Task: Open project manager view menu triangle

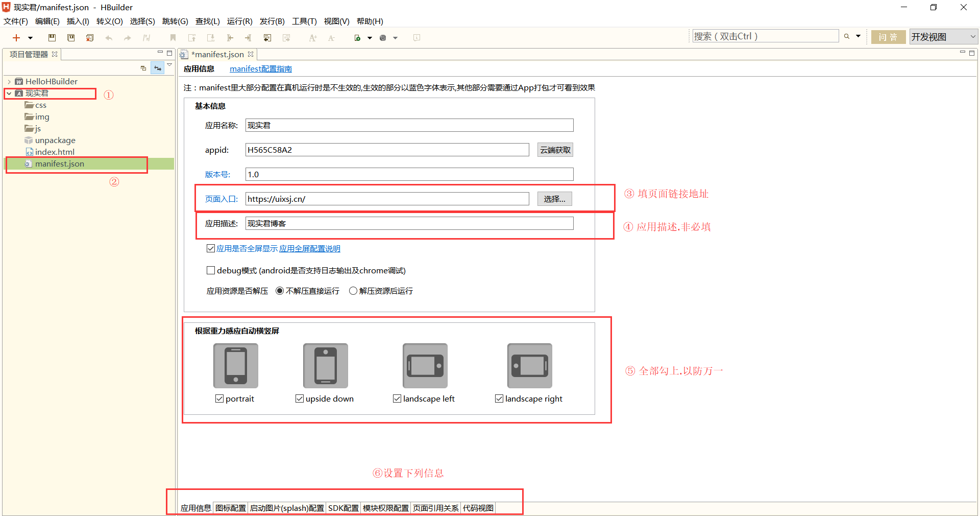Action: click(169, 65)
